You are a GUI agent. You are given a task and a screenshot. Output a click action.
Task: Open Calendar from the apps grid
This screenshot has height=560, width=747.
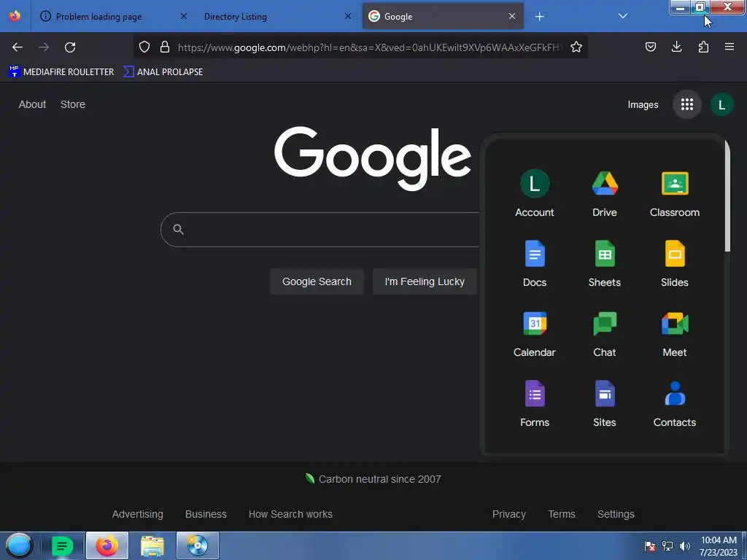point(535,334)
